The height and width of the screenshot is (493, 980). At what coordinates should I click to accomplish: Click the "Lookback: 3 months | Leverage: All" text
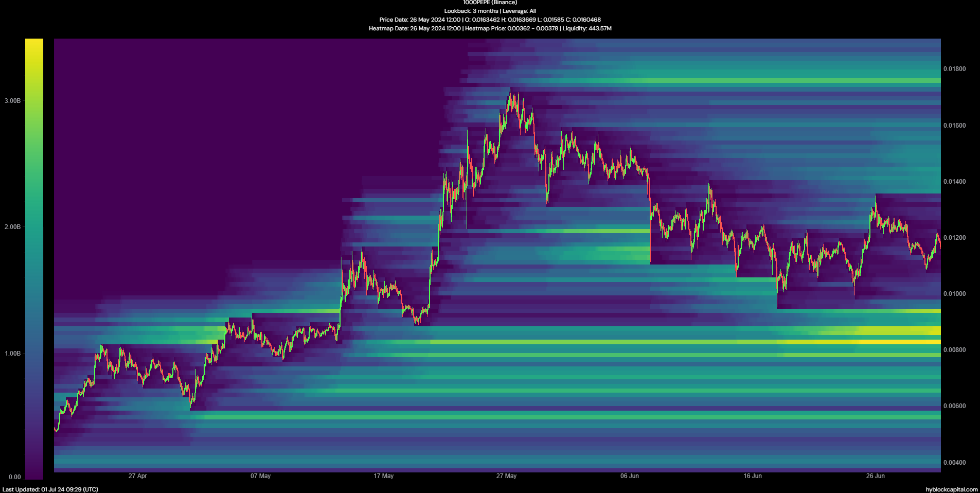click(x=490, y=11)
